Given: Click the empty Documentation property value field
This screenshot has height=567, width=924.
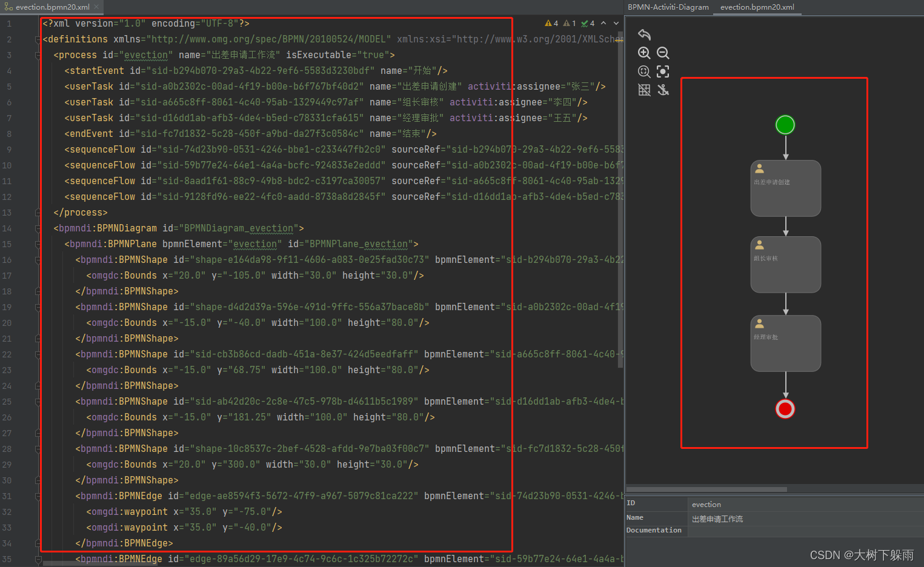Looking at the screenshot, I should point(806,531).
